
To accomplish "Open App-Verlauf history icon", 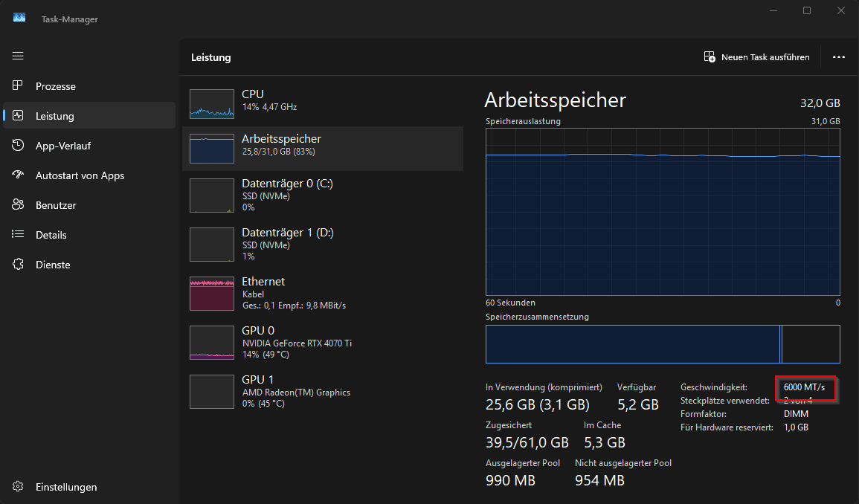I will click(19, 146).
